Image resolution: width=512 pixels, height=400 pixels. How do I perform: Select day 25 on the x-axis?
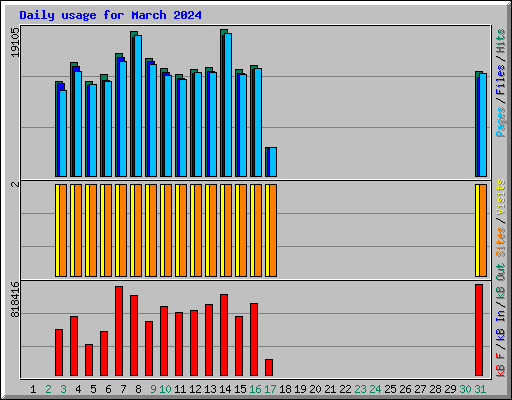click(390, 389)
